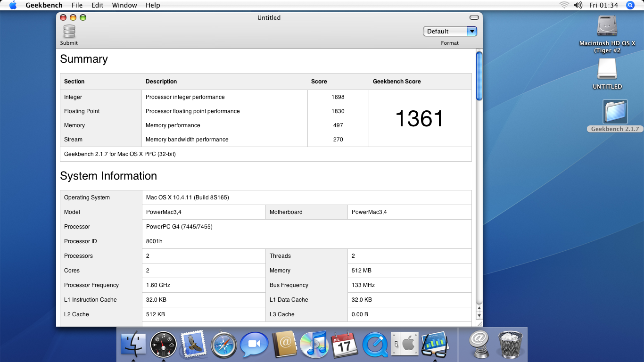Click the Operating System label cell
Image resolution: width=644 pixels, height=362 pixels.
[x=101, y=197]
